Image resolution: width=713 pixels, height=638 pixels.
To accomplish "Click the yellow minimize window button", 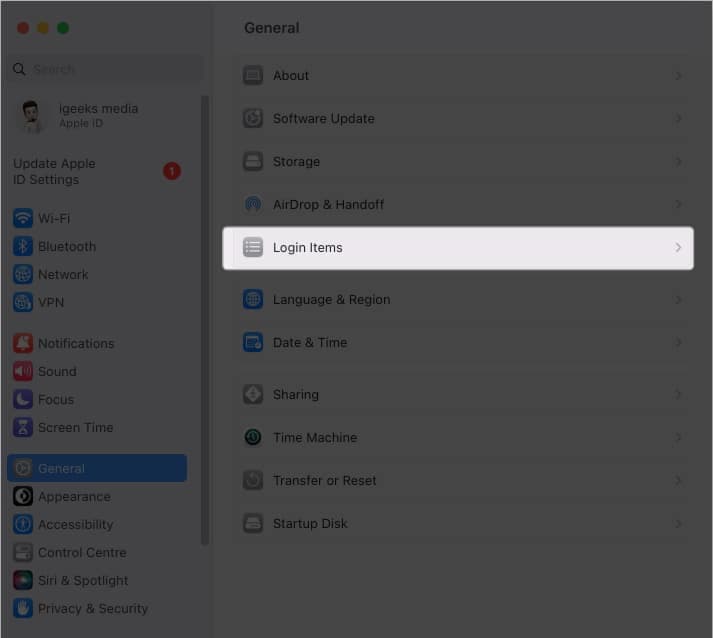I will [x=43, y=28].
